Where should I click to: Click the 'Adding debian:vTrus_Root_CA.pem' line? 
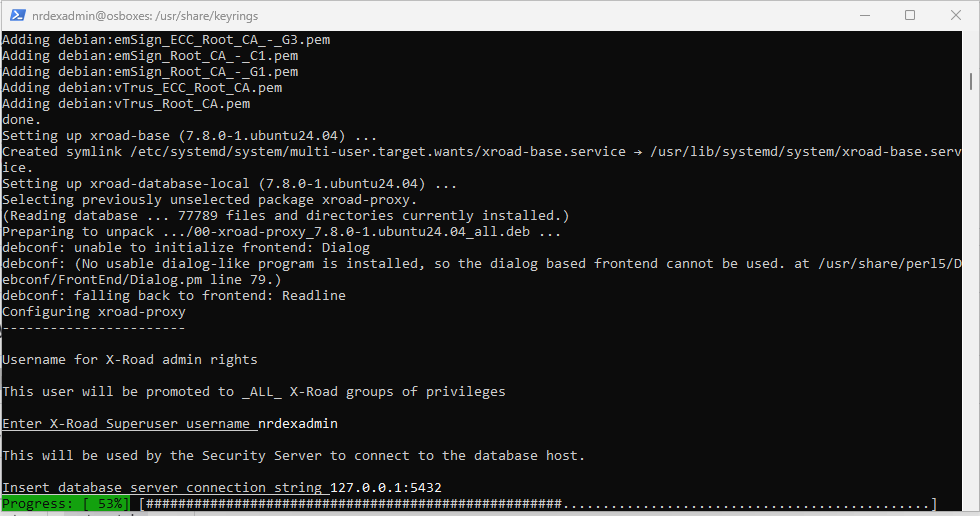tap(126, 104)
